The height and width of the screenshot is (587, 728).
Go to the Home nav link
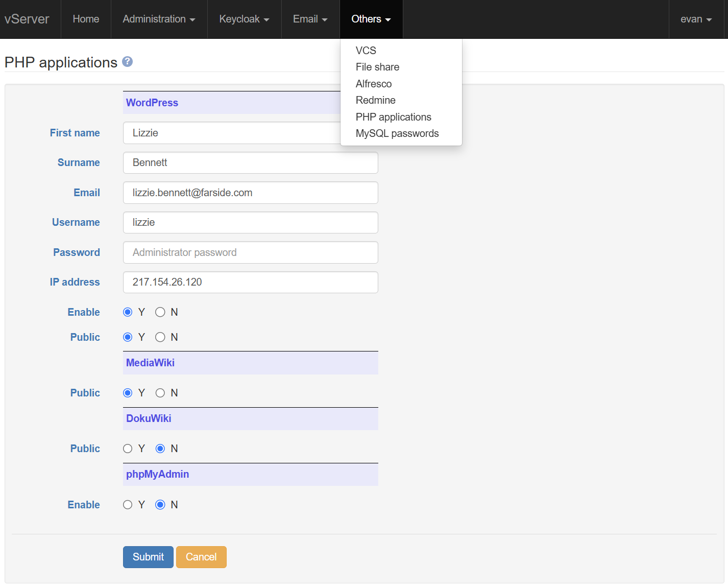point(86,19)
